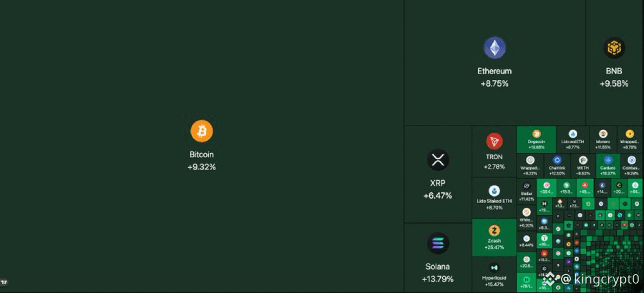
Task: Select the Dogecoin icon
Action: 536,134
